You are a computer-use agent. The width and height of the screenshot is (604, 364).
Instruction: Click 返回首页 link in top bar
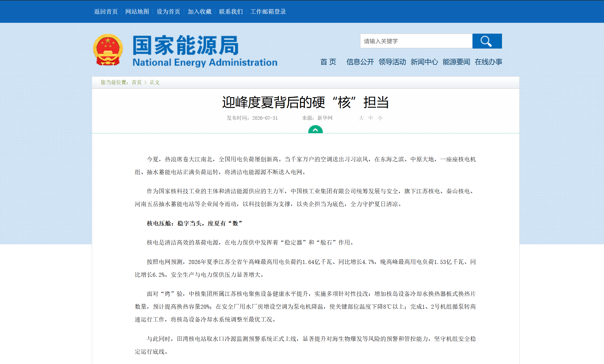pyautogui.click(x=106, y=12)
